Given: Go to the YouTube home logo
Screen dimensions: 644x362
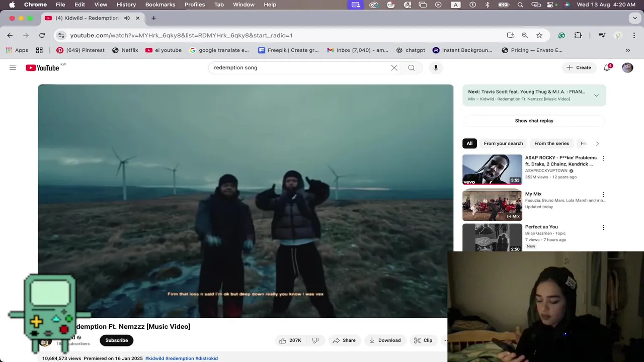Looking at the screenshot, I should (x=43, y=68).
